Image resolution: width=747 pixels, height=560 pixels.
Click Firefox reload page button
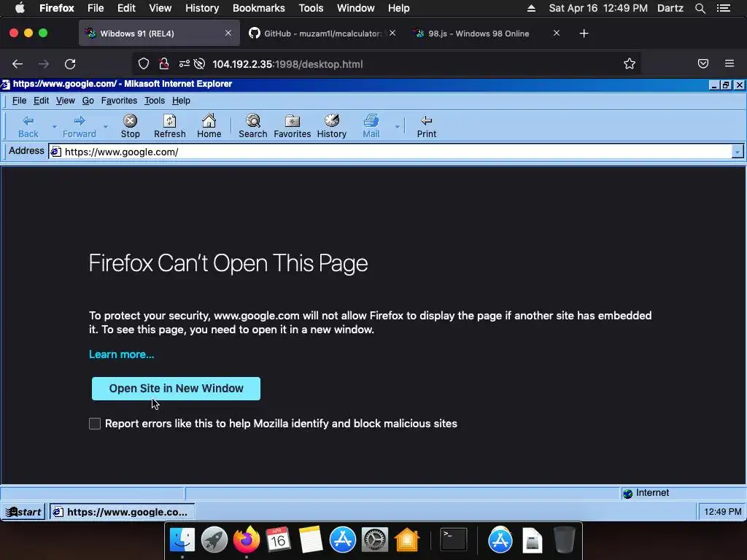pyautogui.click(x=70, y=64)
